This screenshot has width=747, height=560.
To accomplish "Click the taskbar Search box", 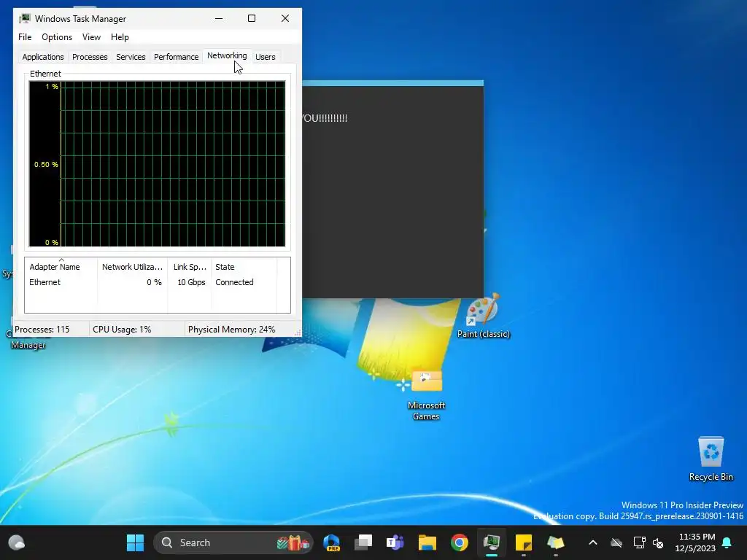I will [233, 542].
